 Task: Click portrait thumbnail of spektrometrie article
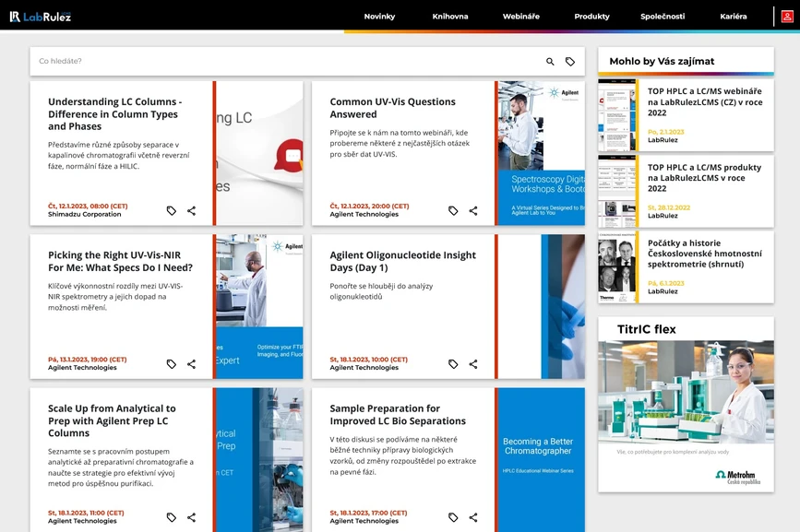[x=616, y=267]
